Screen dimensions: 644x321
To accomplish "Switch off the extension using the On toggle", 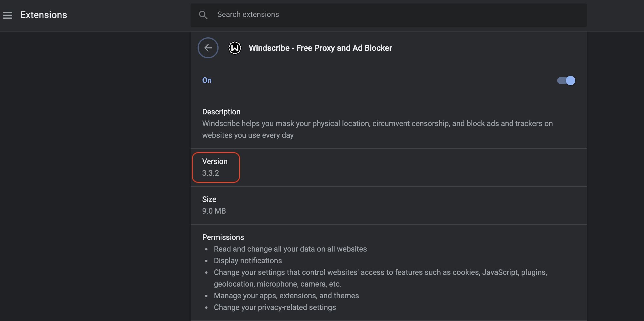I will [x=566, y=81].
